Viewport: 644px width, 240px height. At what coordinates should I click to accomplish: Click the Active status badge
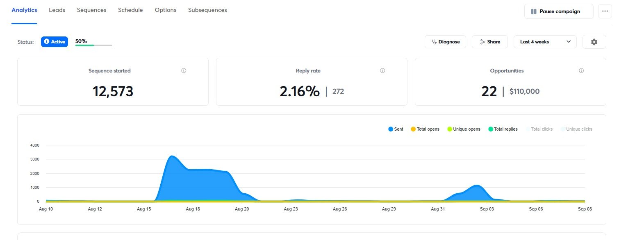pyautogui.click(x=55, y=42)
